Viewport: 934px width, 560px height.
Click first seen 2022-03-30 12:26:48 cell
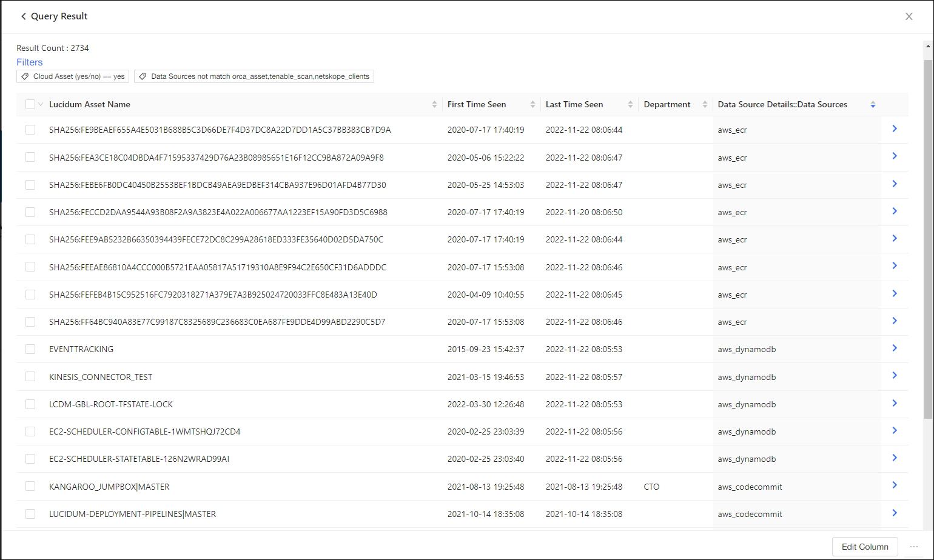[x=486, y=404]
